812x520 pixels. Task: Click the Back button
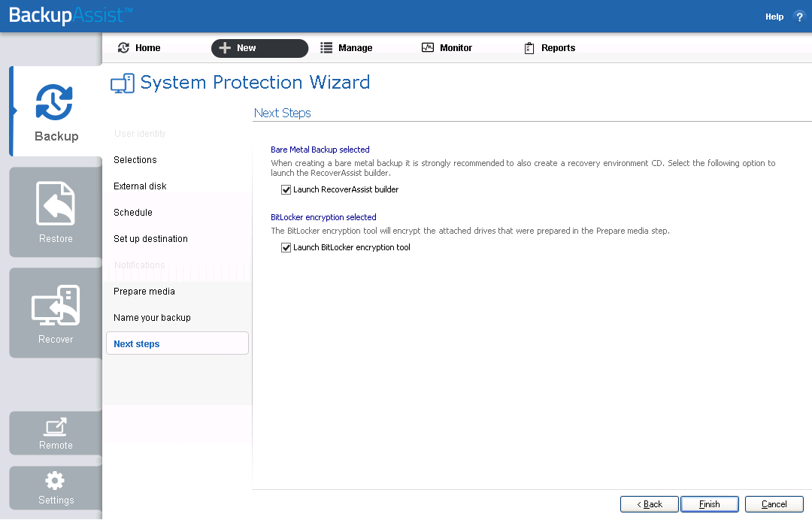(650, 504)
